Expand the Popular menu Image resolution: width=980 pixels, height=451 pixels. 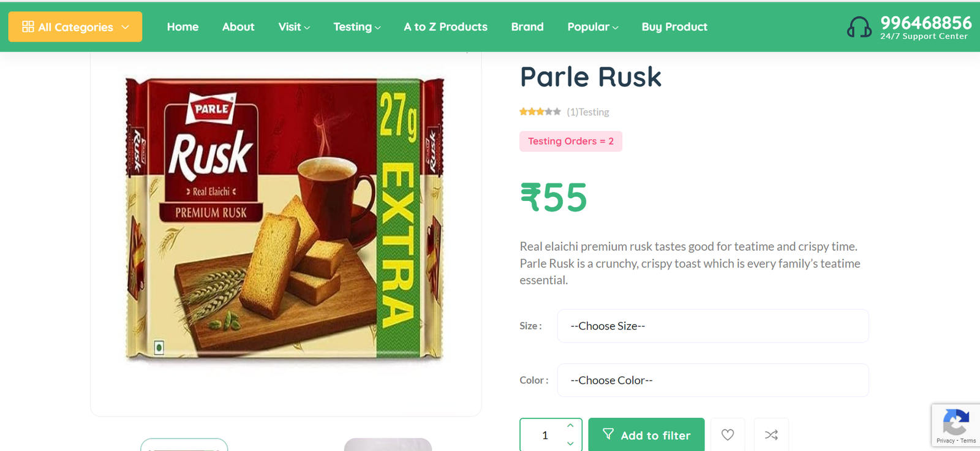pyautogui.click(x=592, y=27)
